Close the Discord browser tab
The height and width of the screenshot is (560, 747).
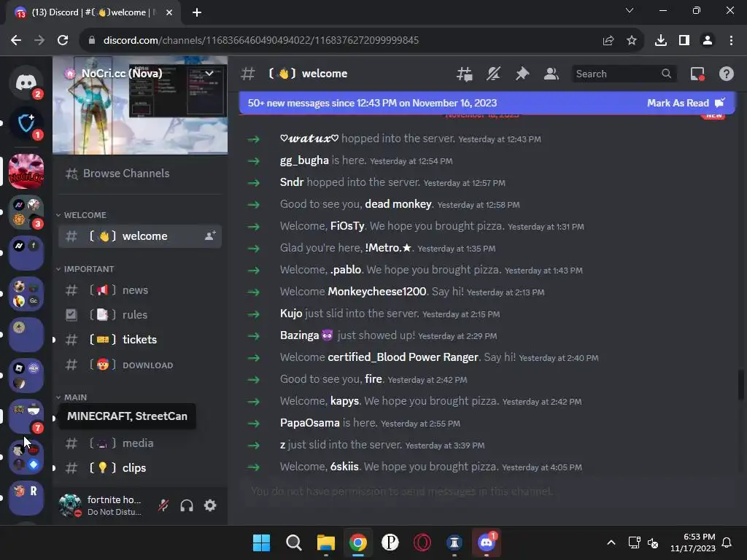coord(169,12)
